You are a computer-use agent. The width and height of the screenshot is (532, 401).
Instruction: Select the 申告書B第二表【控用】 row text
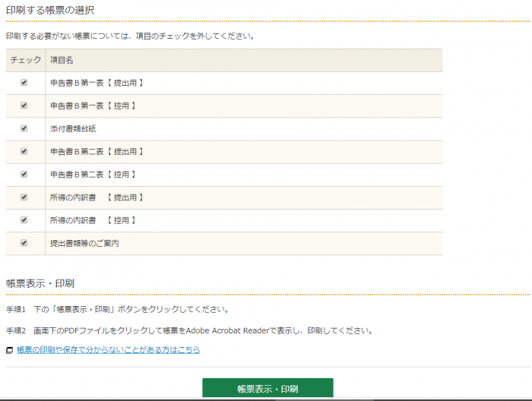coord(93,175)
